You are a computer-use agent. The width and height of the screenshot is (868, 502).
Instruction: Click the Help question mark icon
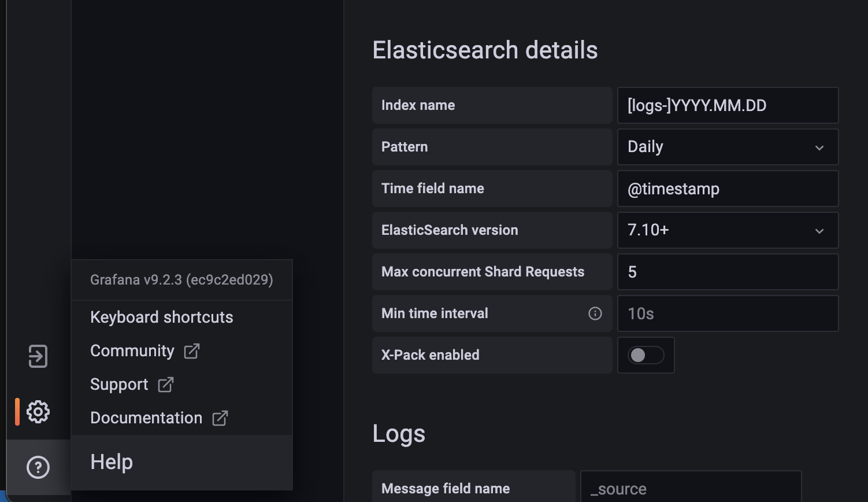point(38,467)
